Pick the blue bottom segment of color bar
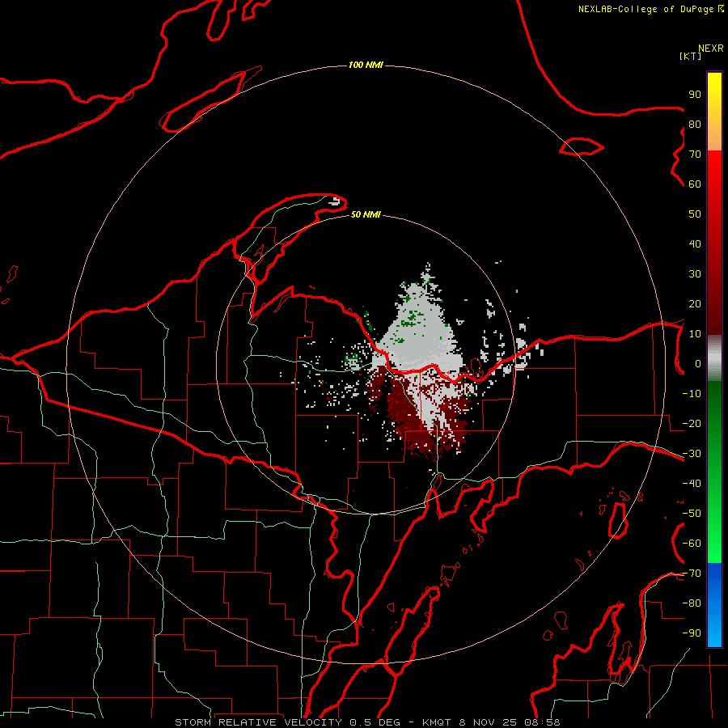The width and height of the screenshot is (728, 728). click(714, 605)
